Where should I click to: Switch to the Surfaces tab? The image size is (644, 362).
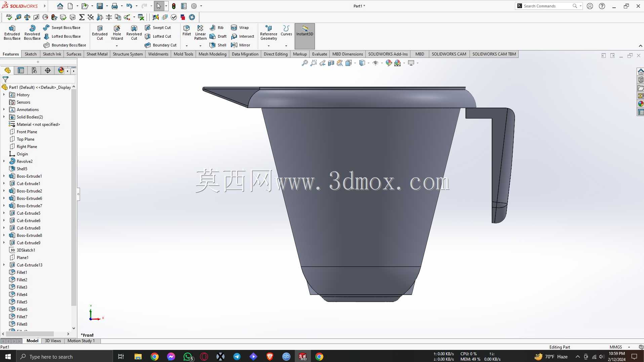pyautogui.click(x=74, y=54)
